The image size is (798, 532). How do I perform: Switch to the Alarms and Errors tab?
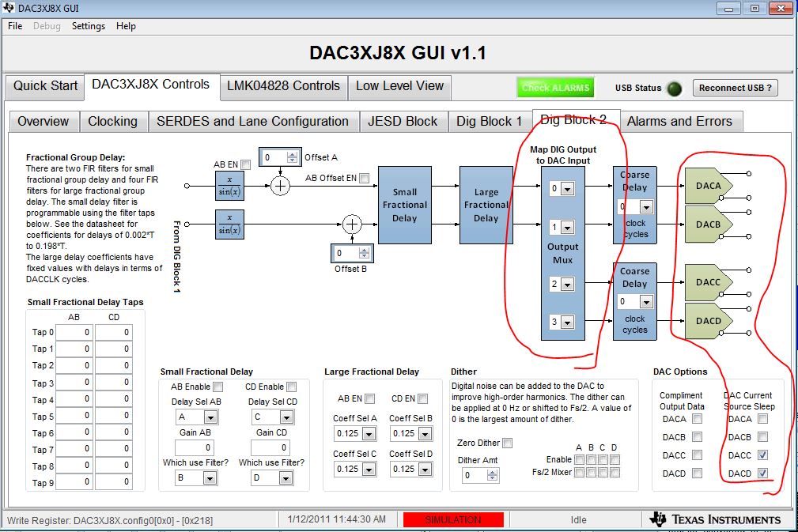[679, 122]
